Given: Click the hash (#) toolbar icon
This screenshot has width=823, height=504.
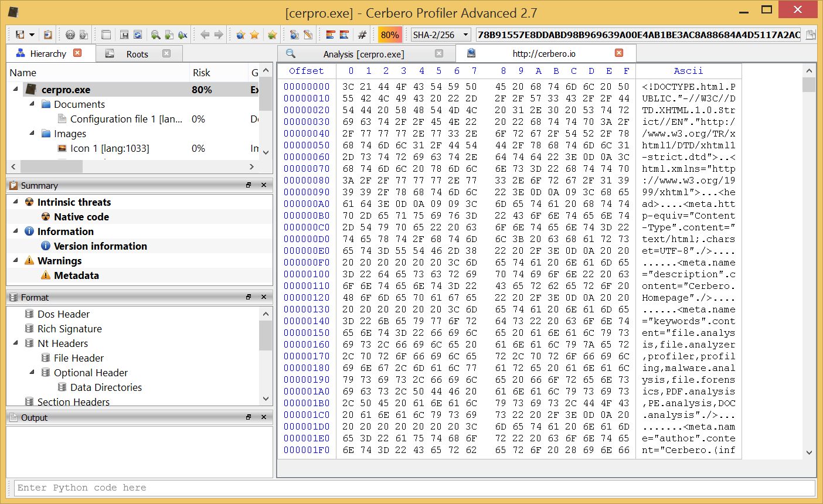Looking at the screenshot, I should (362, 35).
